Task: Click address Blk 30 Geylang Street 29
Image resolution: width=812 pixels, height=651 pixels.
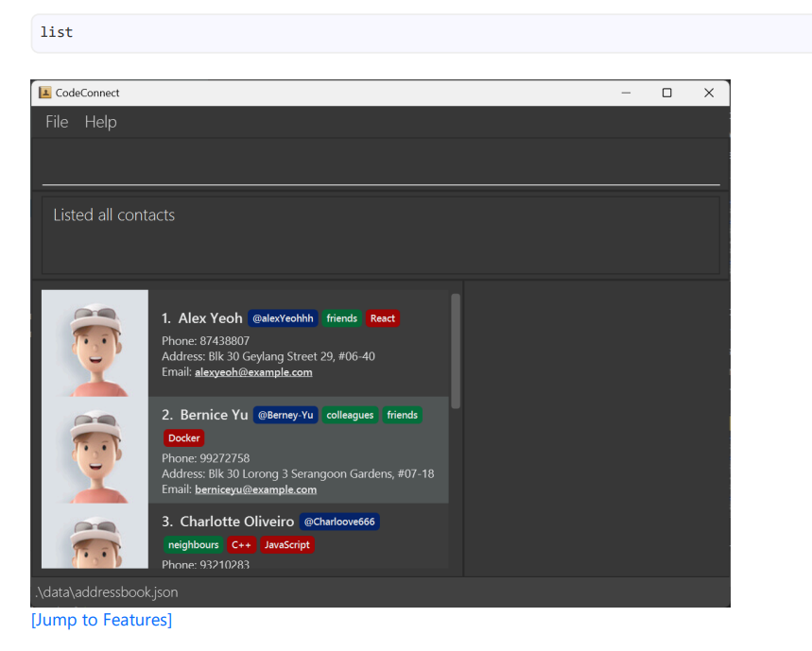Action: tap(291, 356)
